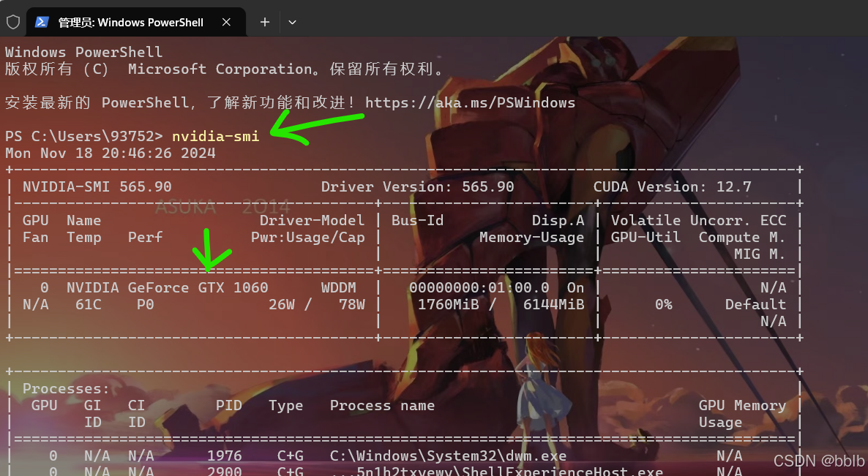
Task: Open the https://aka.ms/PSWindows link
Action: [x=470, y=103]
